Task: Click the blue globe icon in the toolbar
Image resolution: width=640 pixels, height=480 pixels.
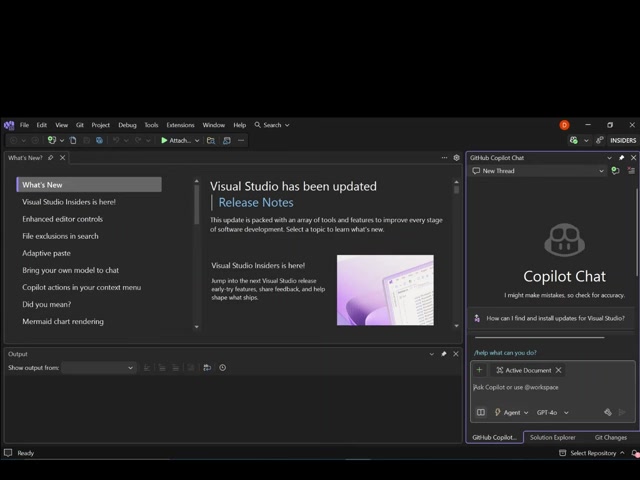Action: 99,140
